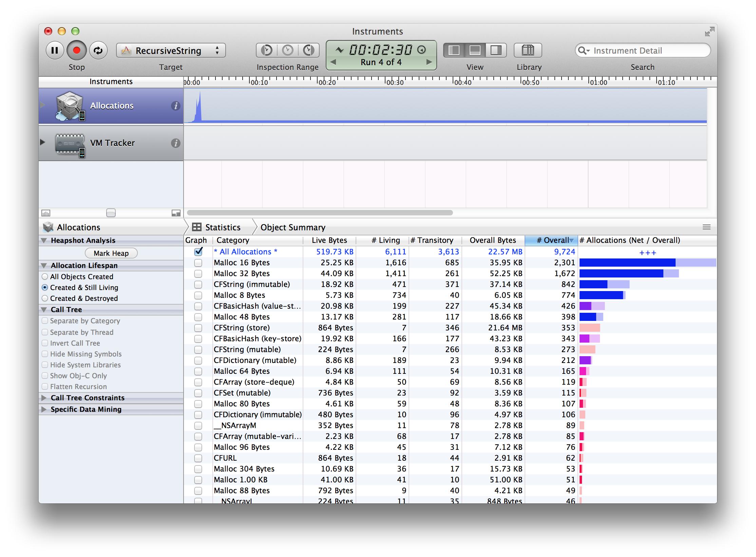The width and height of the screenshot is (756, 557).
Task: Open the Statistics view selector
Action: pos(217,227)
